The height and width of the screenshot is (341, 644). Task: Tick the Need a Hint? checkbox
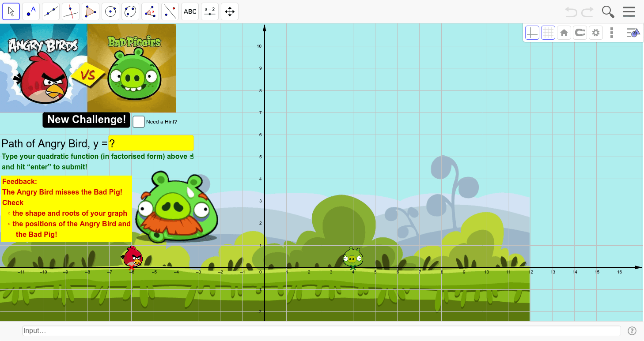point(139,122)
